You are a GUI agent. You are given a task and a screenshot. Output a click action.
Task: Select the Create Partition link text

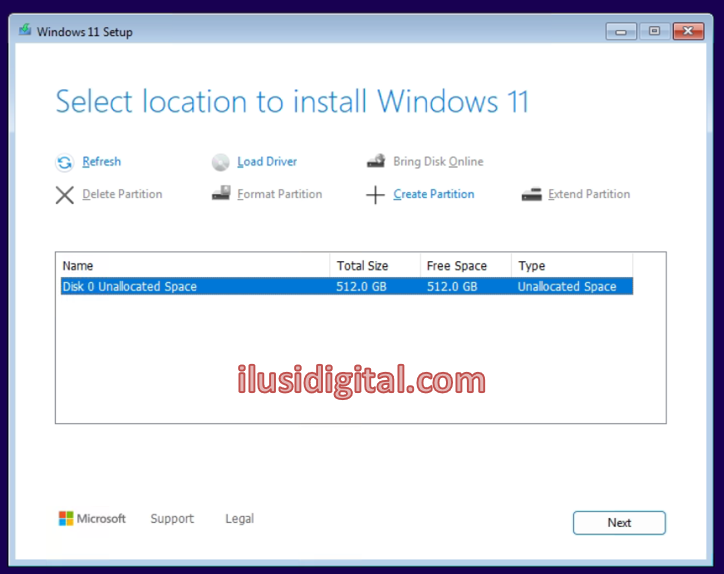(x=433, y=194)
